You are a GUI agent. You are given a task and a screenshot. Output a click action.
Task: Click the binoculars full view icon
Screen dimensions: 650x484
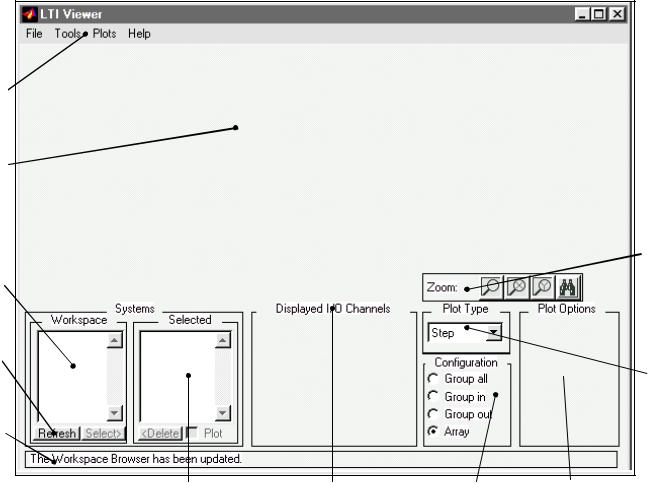[x=568, y=287]
